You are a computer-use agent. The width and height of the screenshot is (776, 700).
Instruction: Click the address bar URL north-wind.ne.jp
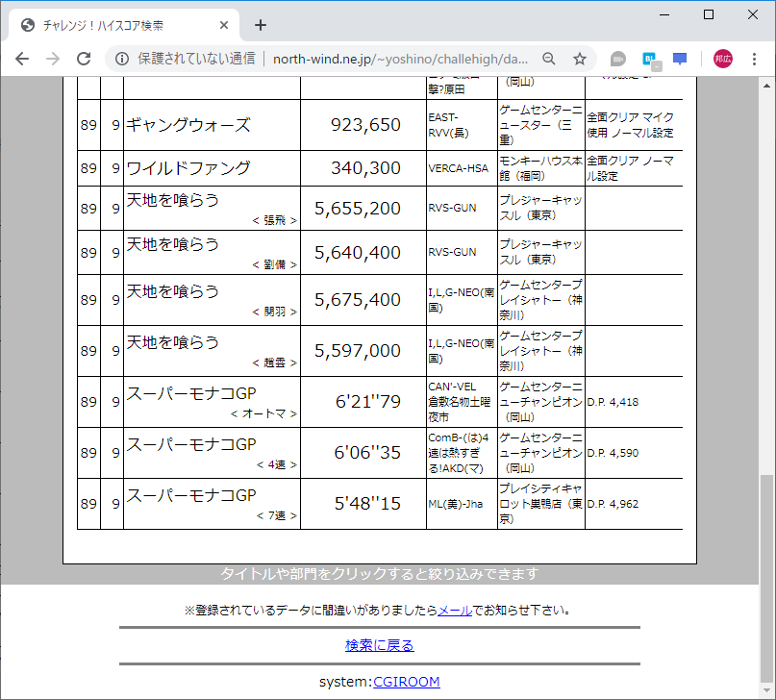400,59
